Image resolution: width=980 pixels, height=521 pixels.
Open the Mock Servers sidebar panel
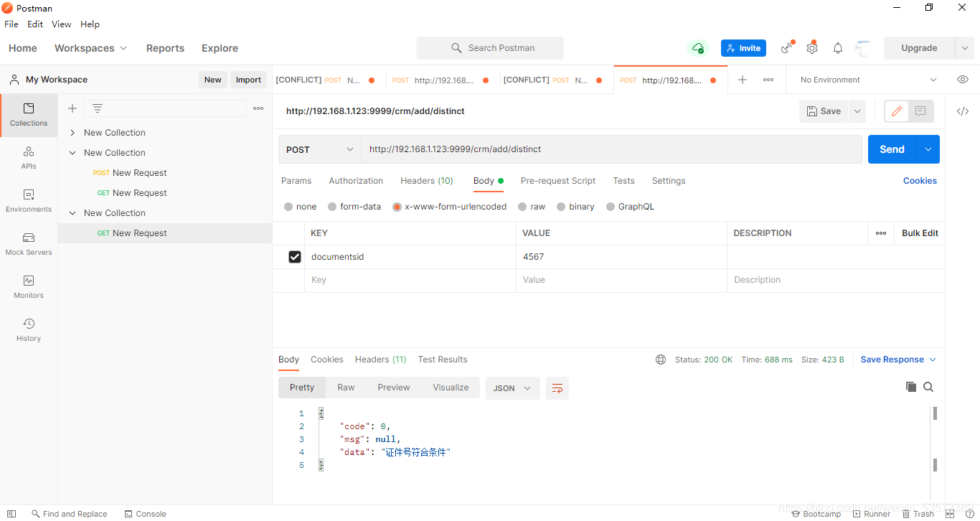click(x=29, y=244)
